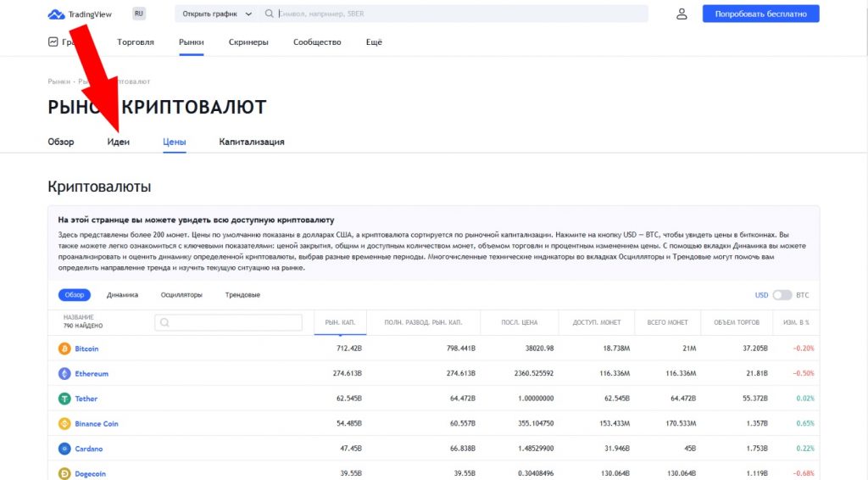Click 'Попробовать бесплатно' button
Image resolution: width=868 pixels, height=480 pixels.
760,14
